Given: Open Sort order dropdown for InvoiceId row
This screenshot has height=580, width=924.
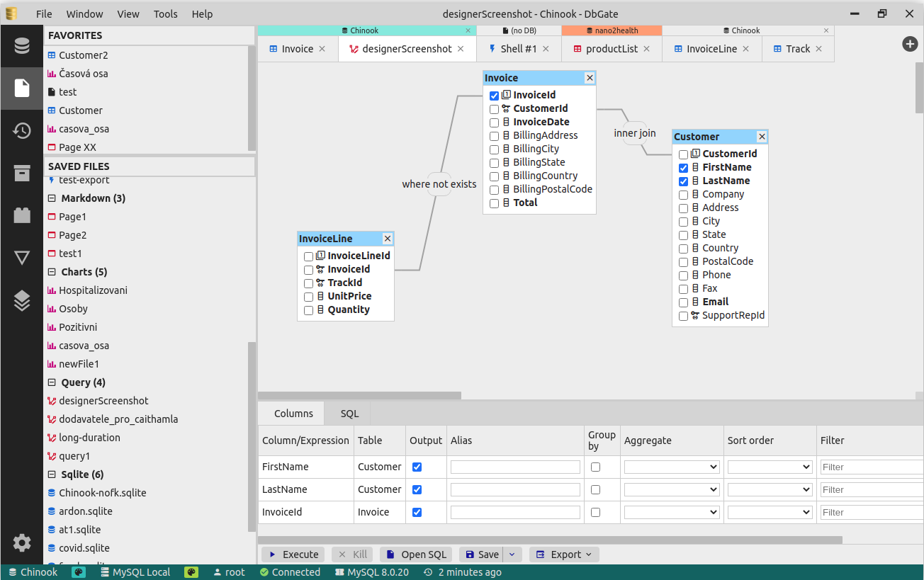Looking at the screenshot, I should [x=770, y=513].
